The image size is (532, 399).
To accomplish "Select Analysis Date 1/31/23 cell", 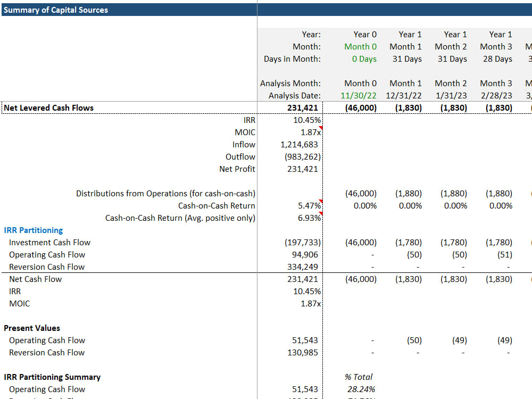I will [451, 96].
